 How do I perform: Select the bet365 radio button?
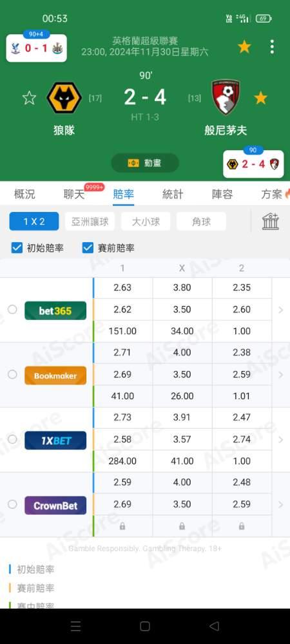12,309
